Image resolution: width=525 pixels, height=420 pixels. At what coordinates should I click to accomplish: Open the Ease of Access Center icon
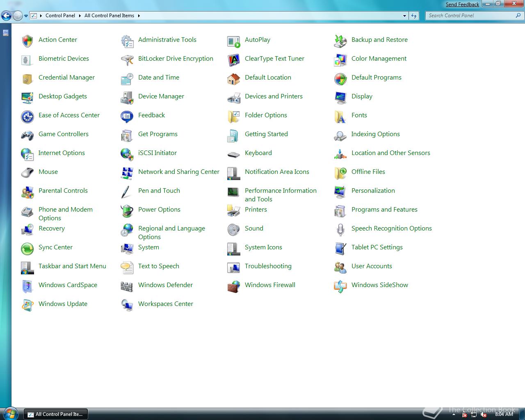tap(27, 116)
